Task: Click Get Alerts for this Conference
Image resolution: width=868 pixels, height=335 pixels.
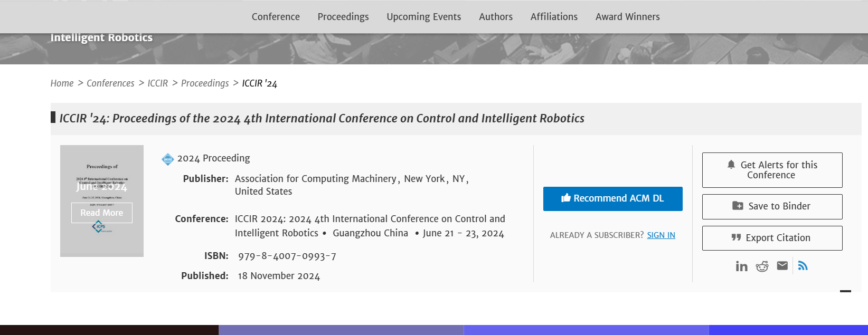Action: 772,170
